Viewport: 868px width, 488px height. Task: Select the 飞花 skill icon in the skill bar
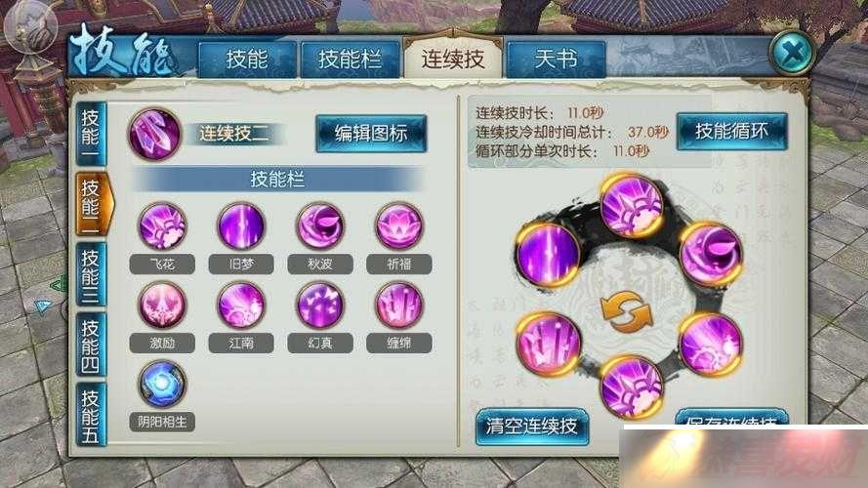click(x=162, y=226)
